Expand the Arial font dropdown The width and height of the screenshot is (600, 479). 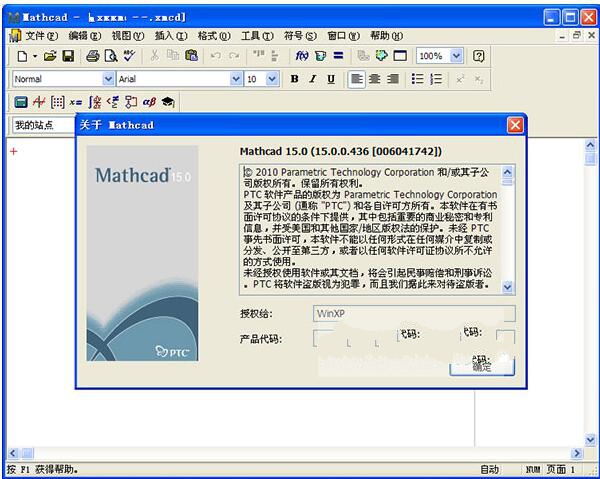click(236, 79)
